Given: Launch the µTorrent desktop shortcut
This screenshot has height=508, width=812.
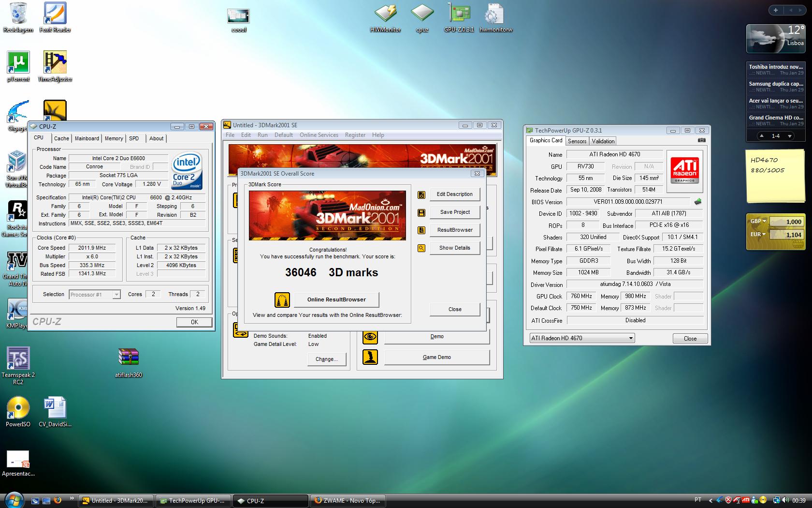Looking at the screenshot, I should click(18, 67).
